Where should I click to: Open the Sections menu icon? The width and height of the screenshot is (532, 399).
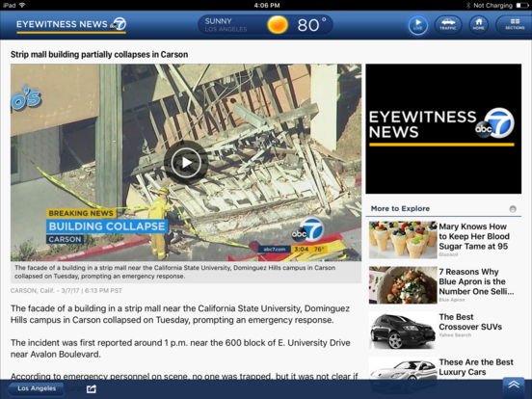pos(514,25)
